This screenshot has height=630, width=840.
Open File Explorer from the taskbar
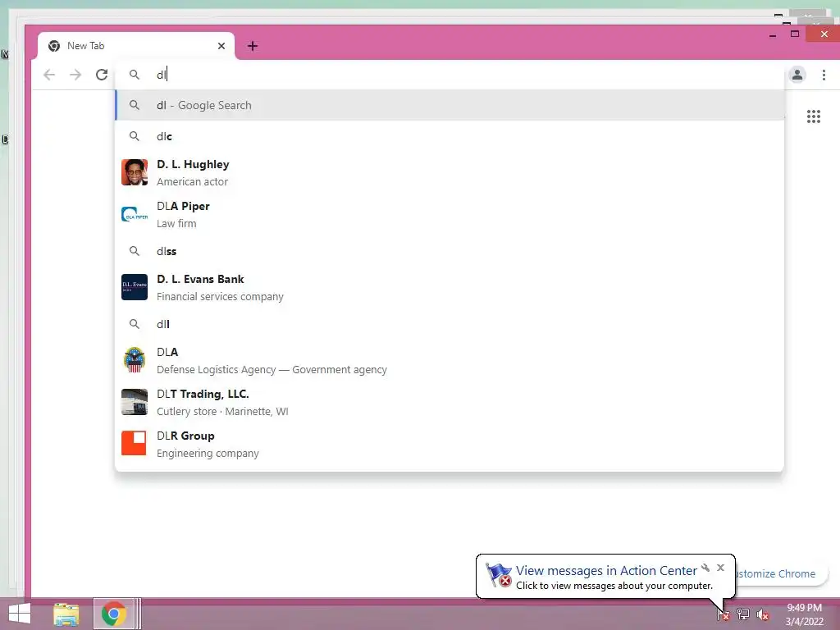pyautogui.click(x=66, y=614)
